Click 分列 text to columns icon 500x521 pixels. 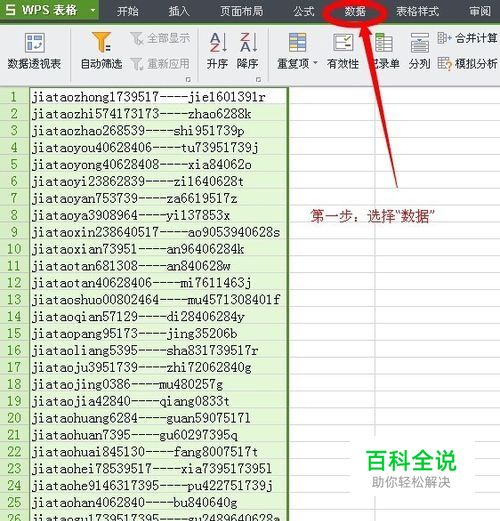[x=419, y=43]
